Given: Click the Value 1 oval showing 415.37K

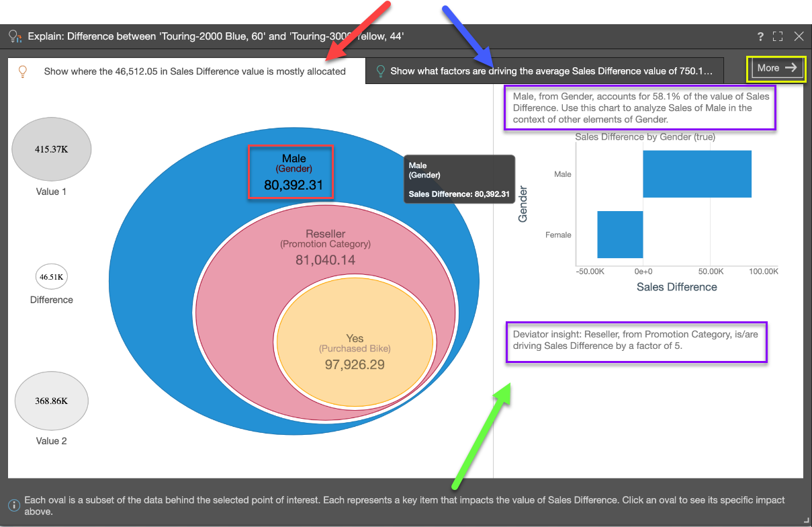Looking at the screenshot, I should click(x=52, y=149).
